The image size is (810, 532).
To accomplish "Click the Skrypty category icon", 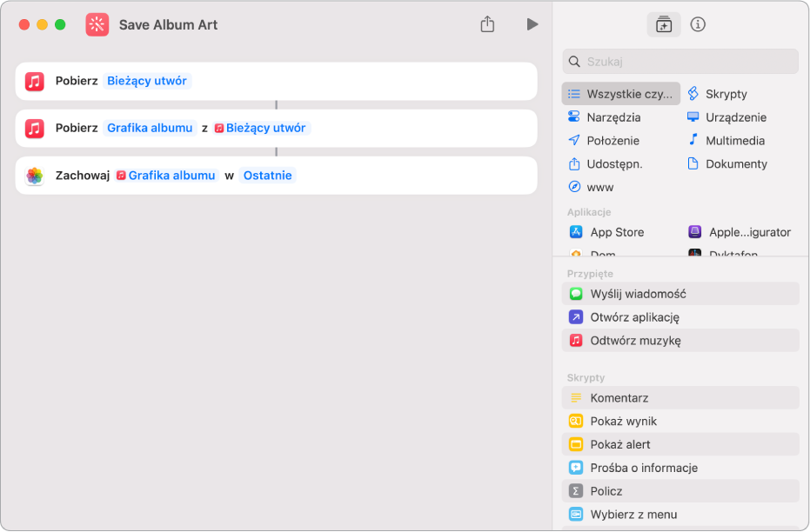I will 693,94.
